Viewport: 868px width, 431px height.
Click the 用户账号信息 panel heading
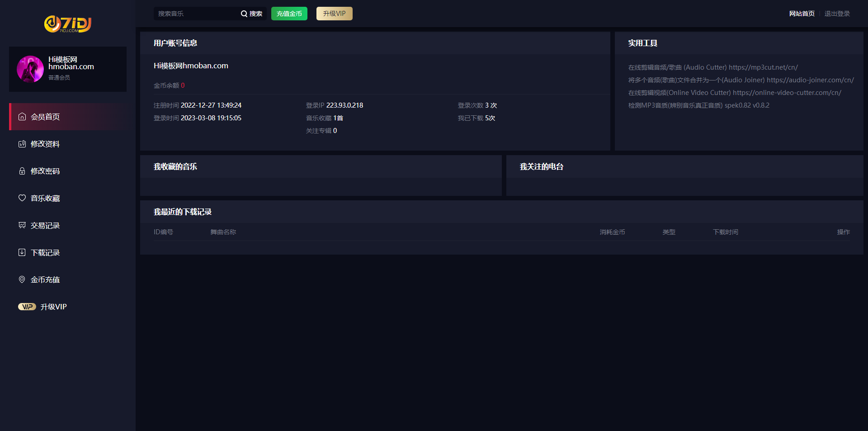[175, 43]
